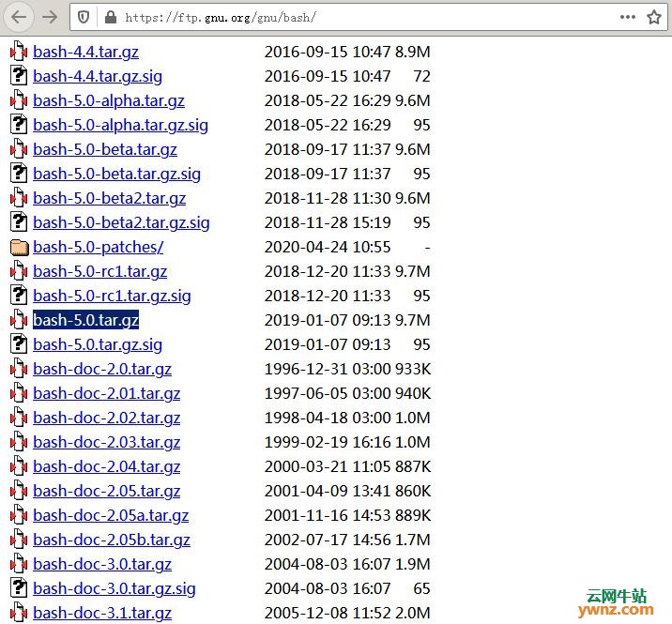This screenshot has width=672, height=624.
Task: Click the date 2019-01-07 09:13 in the bash-5.0.tar.gz row
Action: click(x=328, y=320)
